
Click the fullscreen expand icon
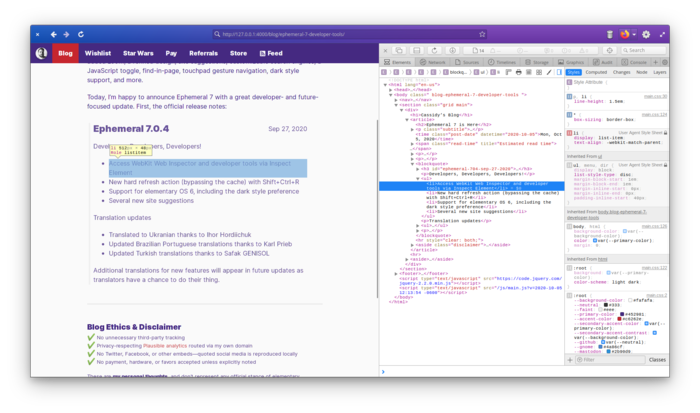point(662,34)
